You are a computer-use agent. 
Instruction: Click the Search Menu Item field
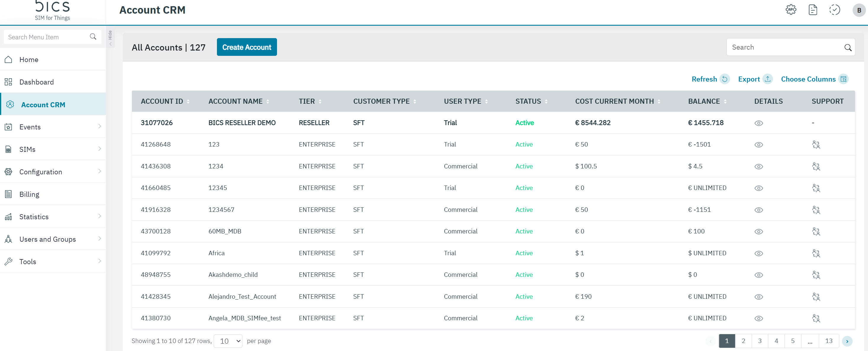47,37
